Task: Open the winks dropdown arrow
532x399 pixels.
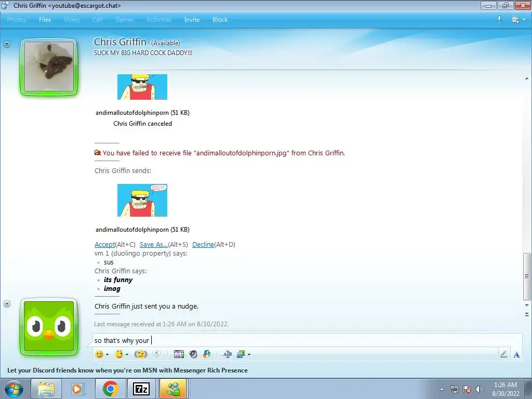Action: point(127,354)
